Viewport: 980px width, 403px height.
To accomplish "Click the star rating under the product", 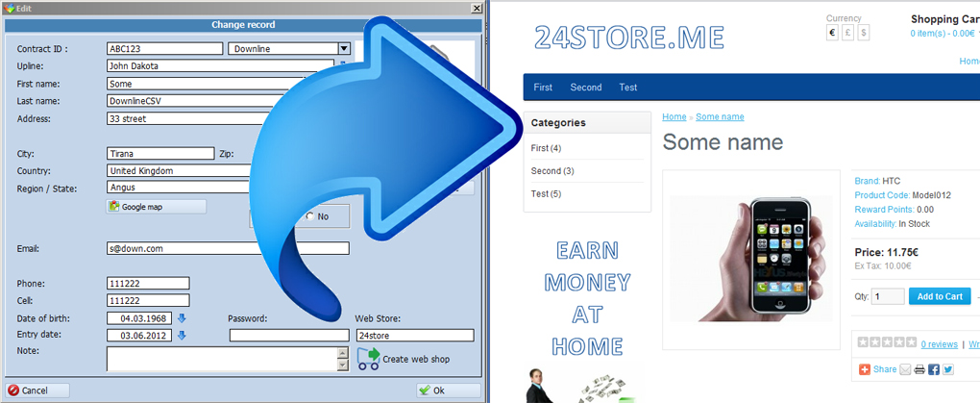I will pos(886,342).
